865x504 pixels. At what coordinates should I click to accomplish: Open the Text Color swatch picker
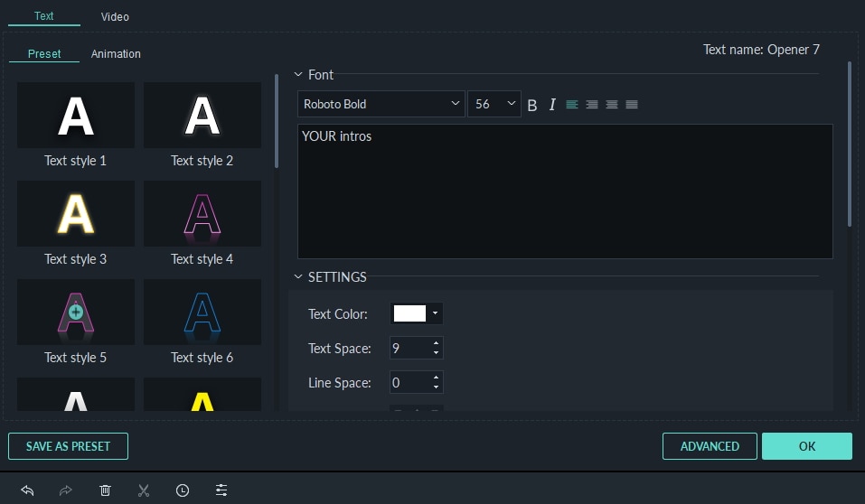coord(417,313)
